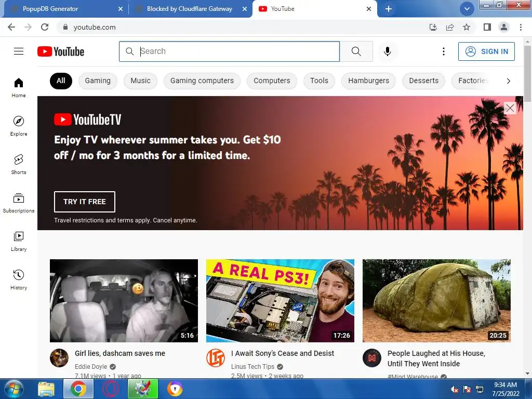Viewport: 532px width, 399px height.
Task: Open 'People Laughed at His House' title
Action: click(x=436, y=358)
